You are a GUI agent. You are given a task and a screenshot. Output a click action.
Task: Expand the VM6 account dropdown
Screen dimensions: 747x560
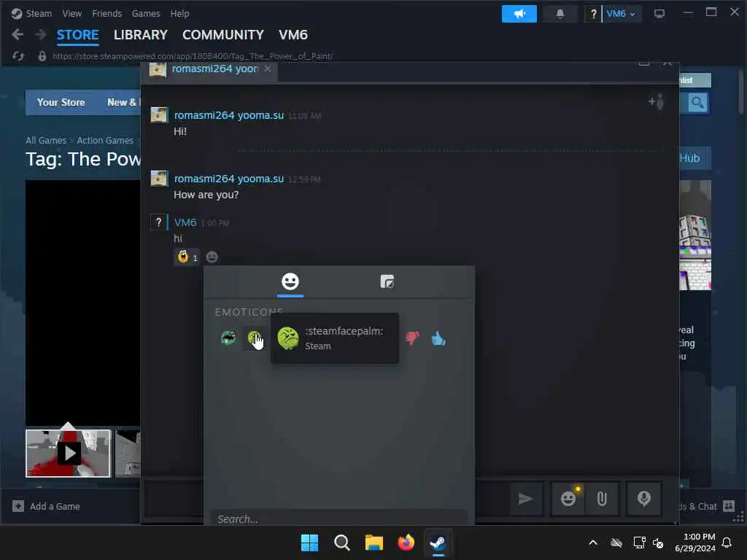pos(621,14)
